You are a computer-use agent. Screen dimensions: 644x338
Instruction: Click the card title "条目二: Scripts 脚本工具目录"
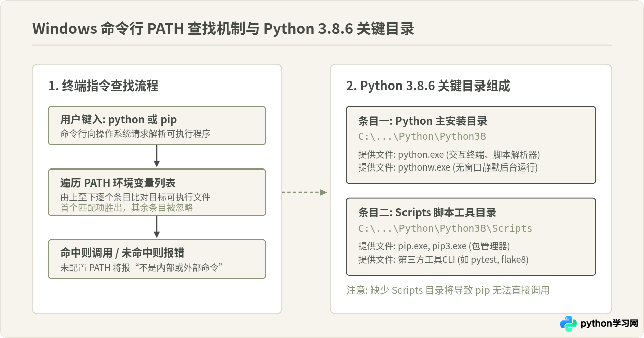[x=427, y=213]
